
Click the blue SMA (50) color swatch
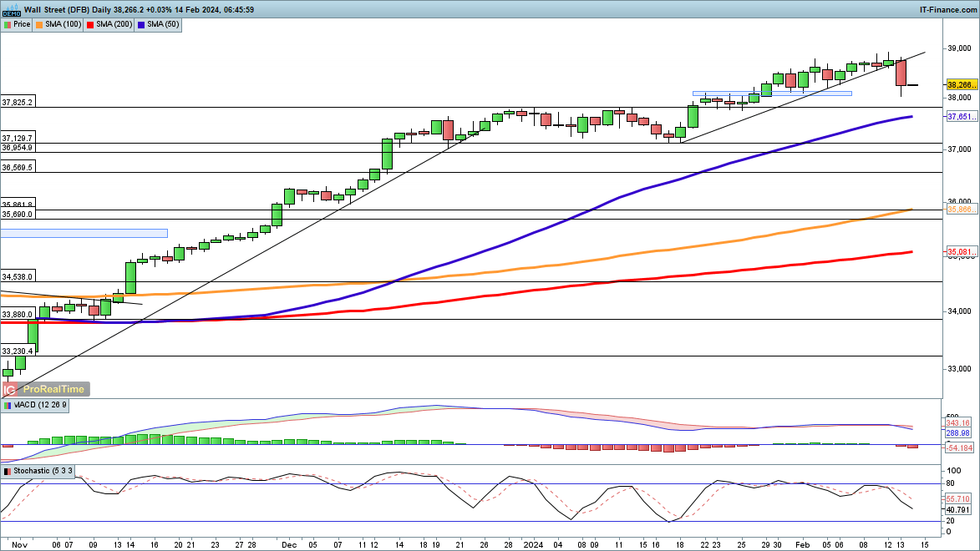pos(141,24)
